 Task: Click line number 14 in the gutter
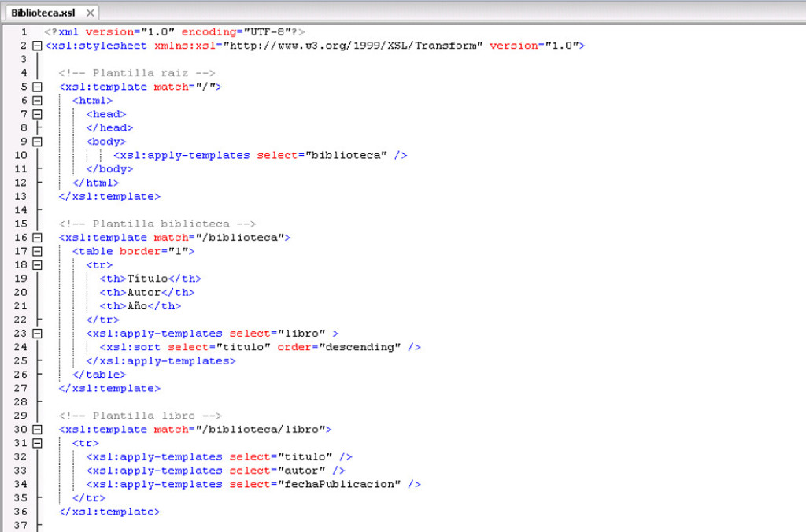(20, 210)
